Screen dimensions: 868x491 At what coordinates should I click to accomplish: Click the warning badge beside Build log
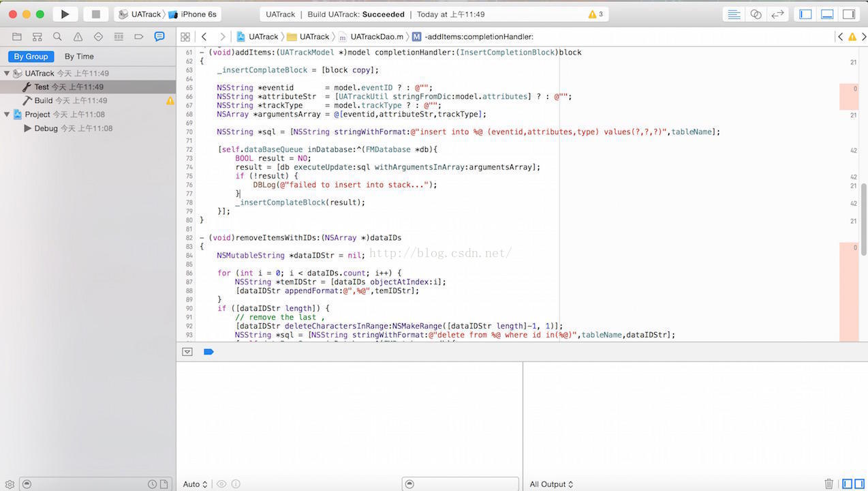click(170, 101)
